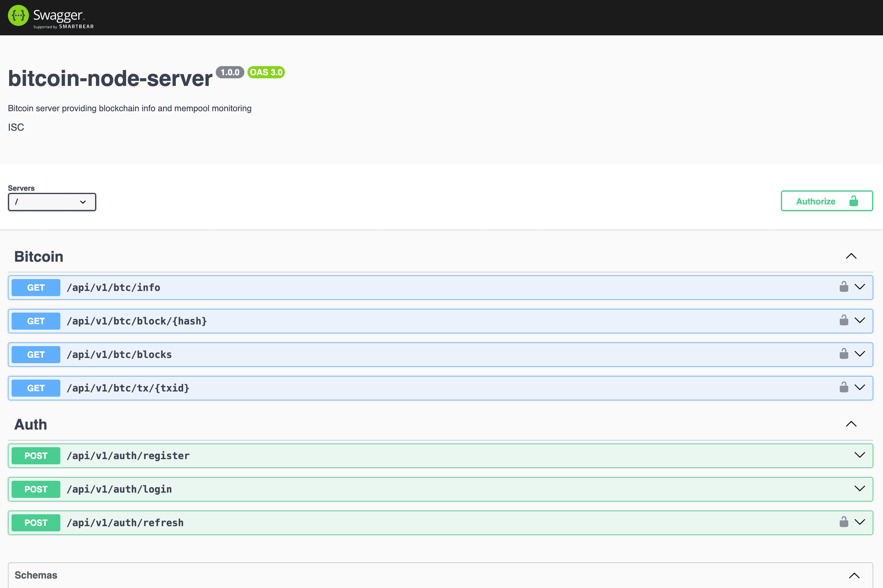
Task: Click the 1.0.0 version badge
Action: click(230, 73)
